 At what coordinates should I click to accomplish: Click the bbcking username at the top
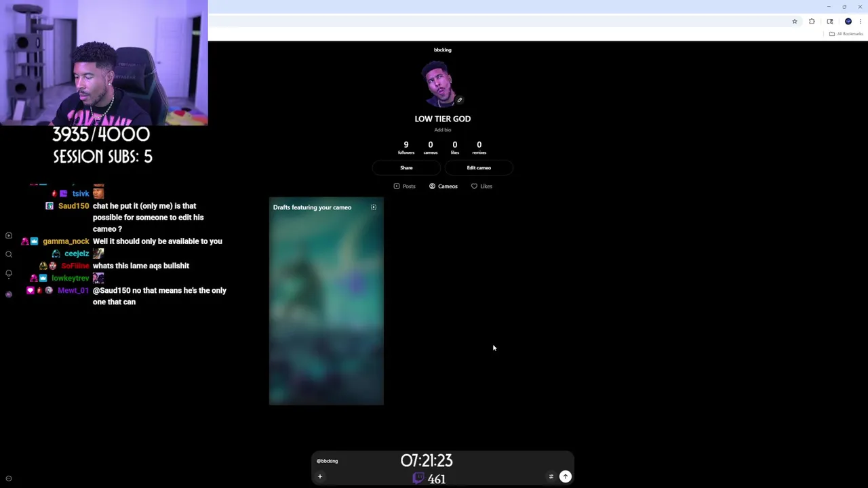[443, 49]
